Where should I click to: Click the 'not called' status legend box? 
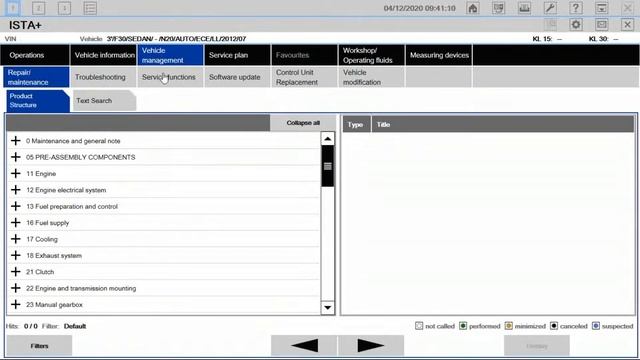419,326
